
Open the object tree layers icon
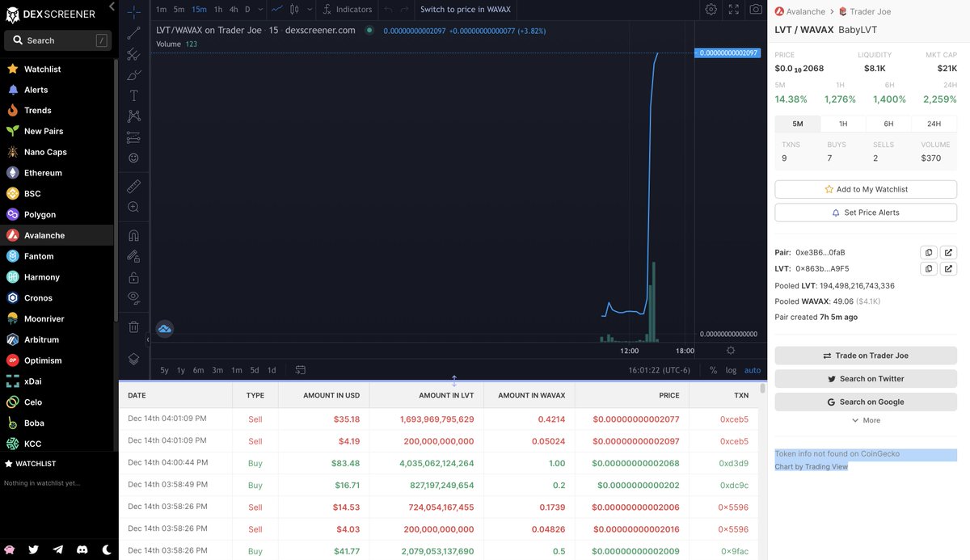[x=133, y=359]
